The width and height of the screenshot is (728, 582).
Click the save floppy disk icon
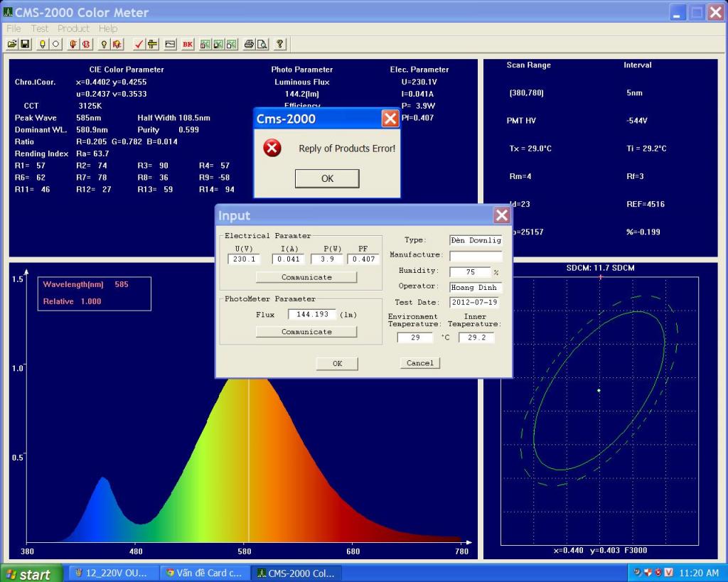[25, 44]
